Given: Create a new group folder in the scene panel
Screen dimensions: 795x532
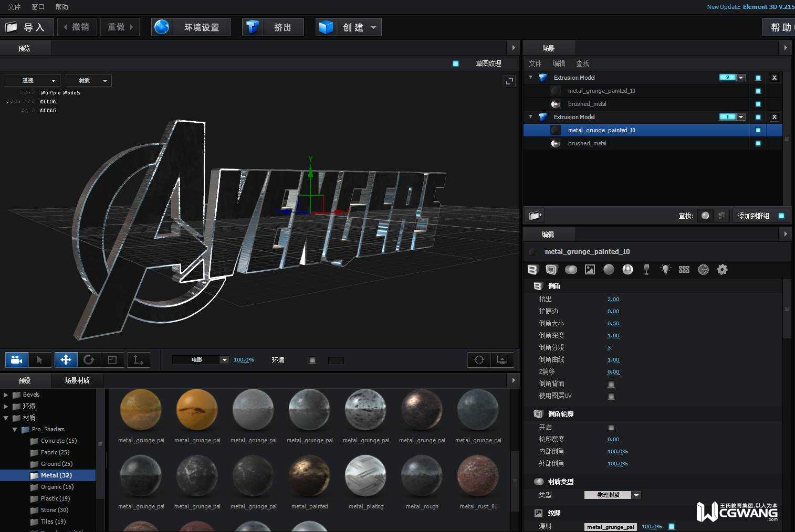Looking at the screenshot, I should 535,216.
